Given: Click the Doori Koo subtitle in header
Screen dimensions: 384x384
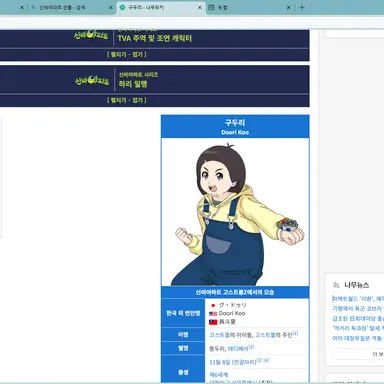Looking at the screenshot, I should (x=235, y=132).
